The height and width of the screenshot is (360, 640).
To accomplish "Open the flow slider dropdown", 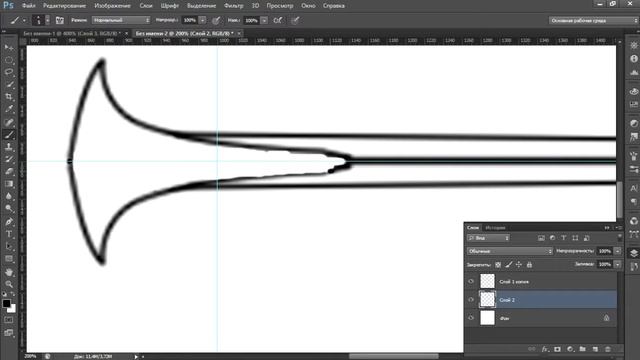I will [264, 20].
